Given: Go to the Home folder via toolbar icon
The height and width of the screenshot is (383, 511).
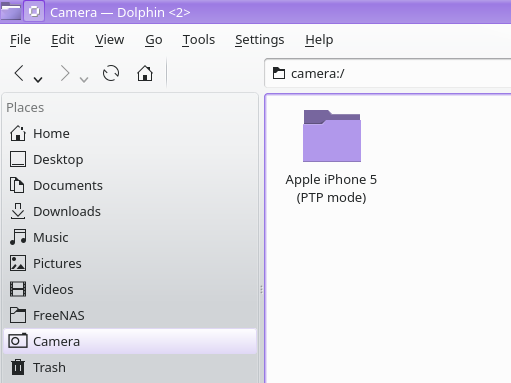Looking at the screenshot, I should [x=145, y=73].
